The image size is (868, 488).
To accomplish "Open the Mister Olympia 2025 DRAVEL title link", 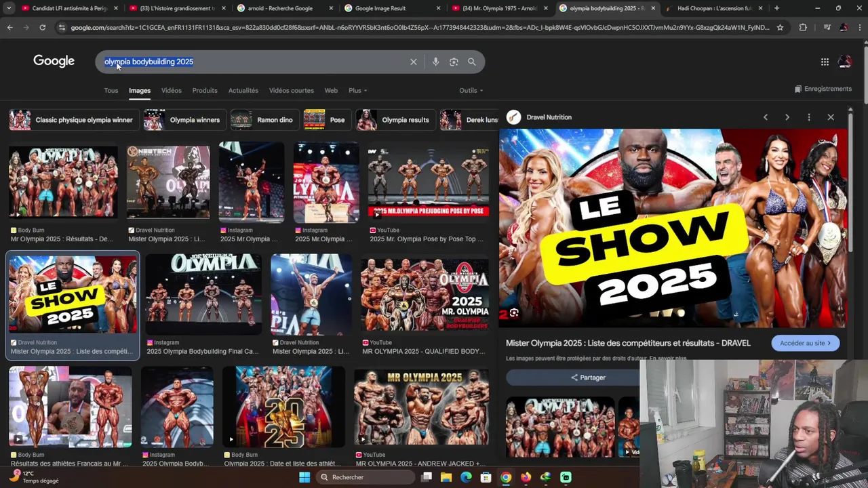I will click(x=628, y=343).
